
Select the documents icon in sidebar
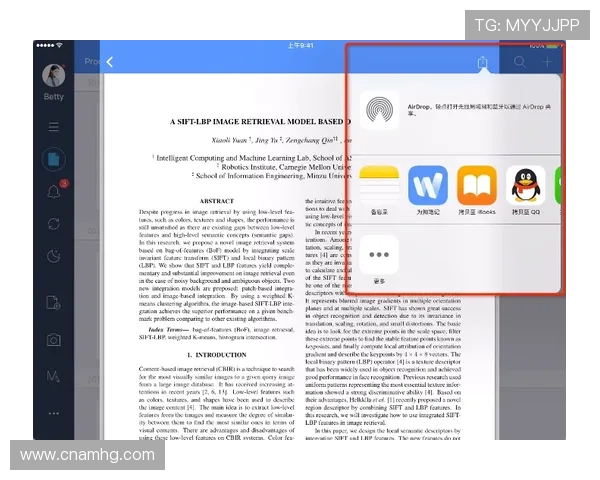(54, 158)
